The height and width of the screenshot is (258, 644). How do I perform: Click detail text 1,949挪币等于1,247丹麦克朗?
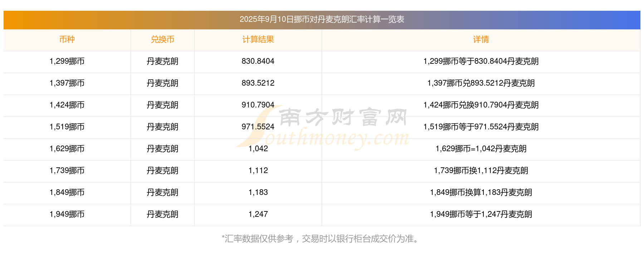click(x=481, y=214)
